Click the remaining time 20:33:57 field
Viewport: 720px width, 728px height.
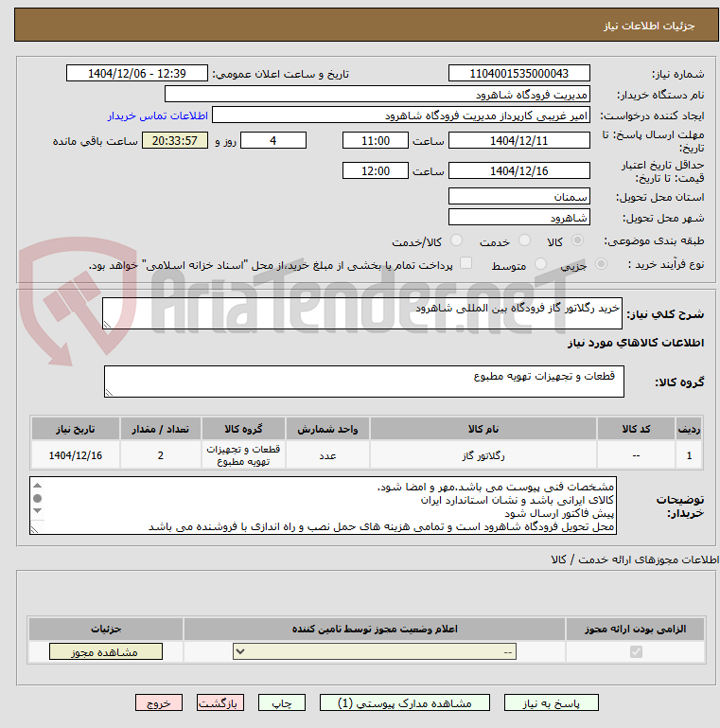[175, 141]
